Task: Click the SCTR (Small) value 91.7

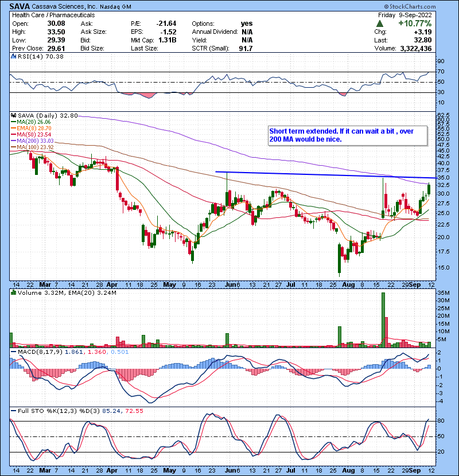Action: [246, 48]
